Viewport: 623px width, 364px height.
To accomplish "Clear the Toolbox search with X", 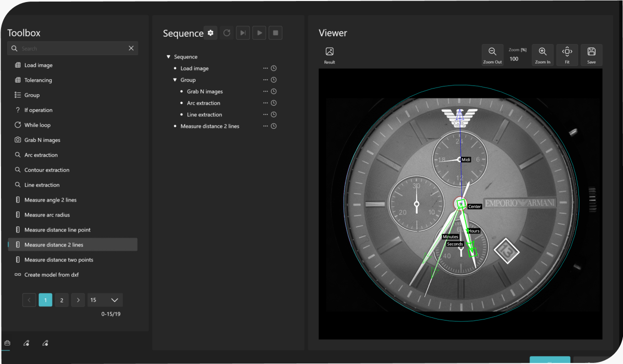I will pyautogui.click(x=131, y=48).
